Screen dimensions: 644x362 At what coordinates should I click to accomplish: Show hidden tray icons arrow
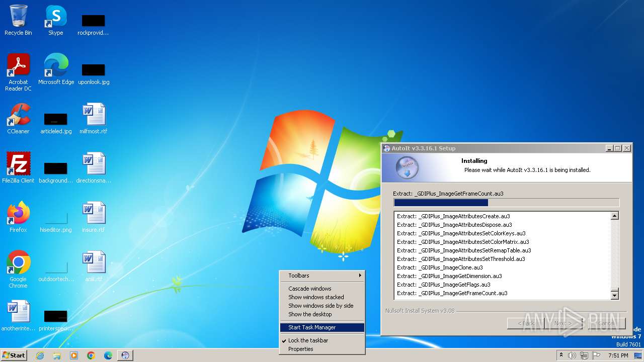click(x=561, y=355)
